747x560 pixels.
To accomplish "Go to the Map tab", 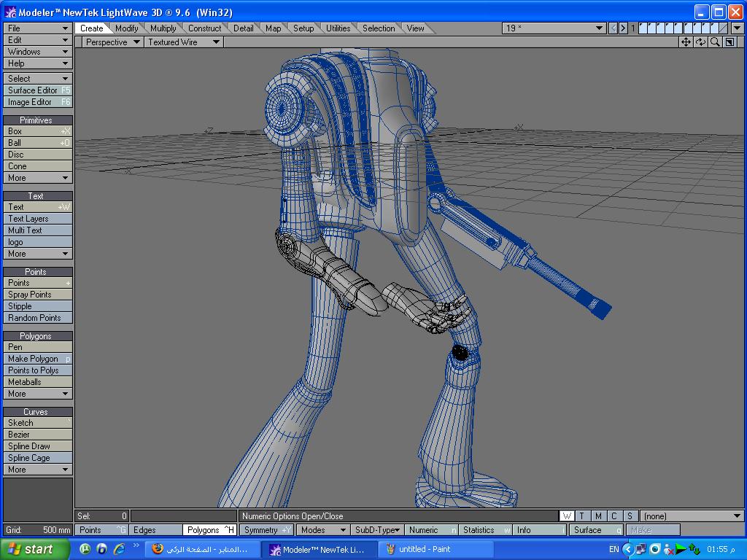I will 273,28.
